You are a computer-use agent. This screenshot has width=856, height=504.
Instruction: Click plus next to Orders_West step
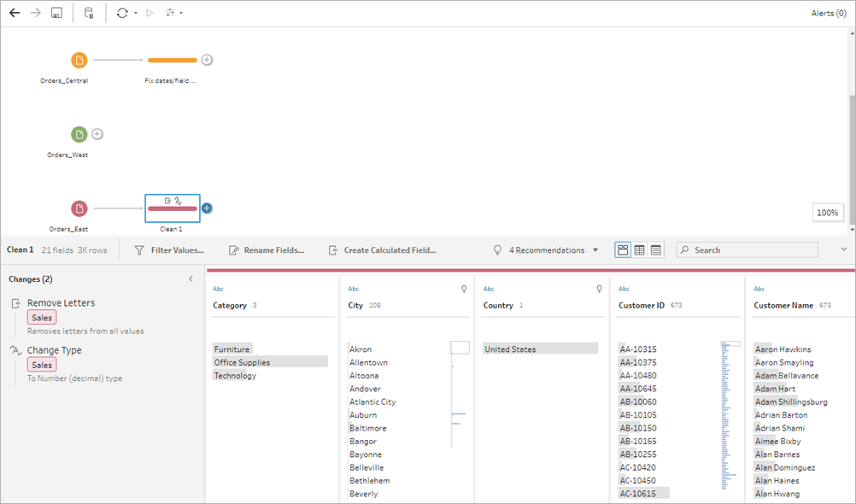(x=97, y=134)
